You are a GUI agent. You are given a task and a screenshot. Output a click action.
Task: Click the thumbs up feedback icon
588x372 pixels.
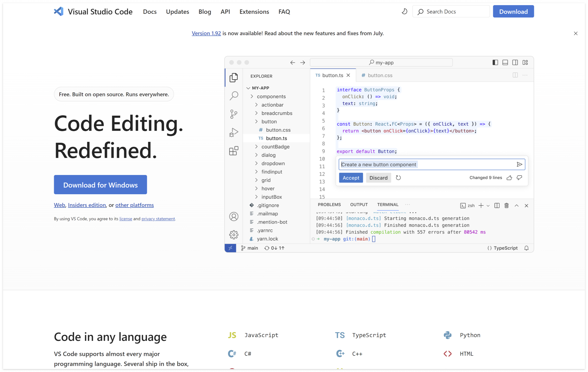click(x=509, y=178)
